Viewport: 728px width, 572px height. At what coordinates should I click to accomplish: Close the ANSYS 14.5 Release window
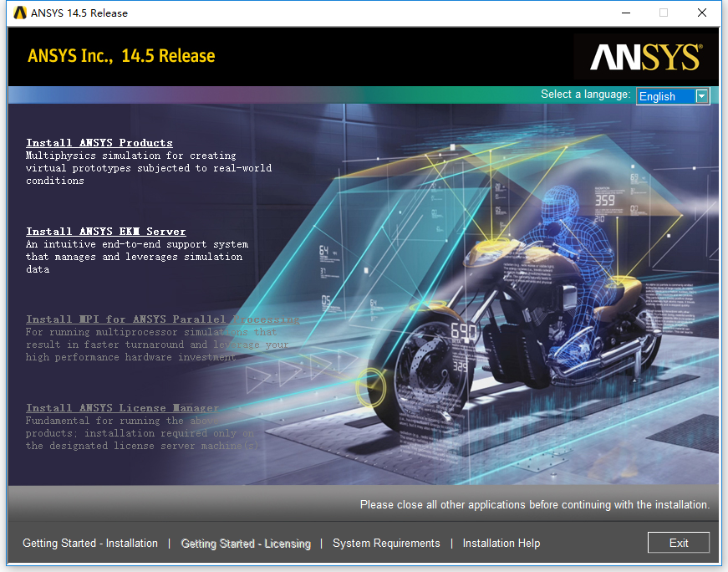(702, 13)
